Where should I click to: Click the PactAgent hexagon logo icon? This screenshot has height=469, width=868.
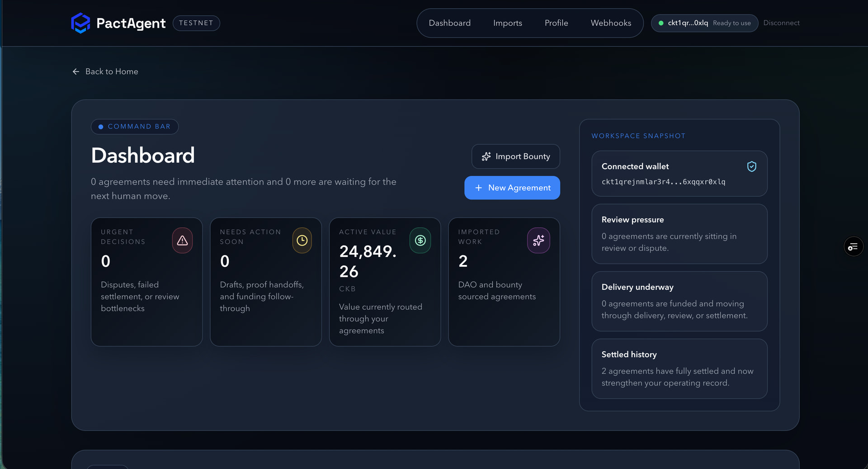(80, 23)
